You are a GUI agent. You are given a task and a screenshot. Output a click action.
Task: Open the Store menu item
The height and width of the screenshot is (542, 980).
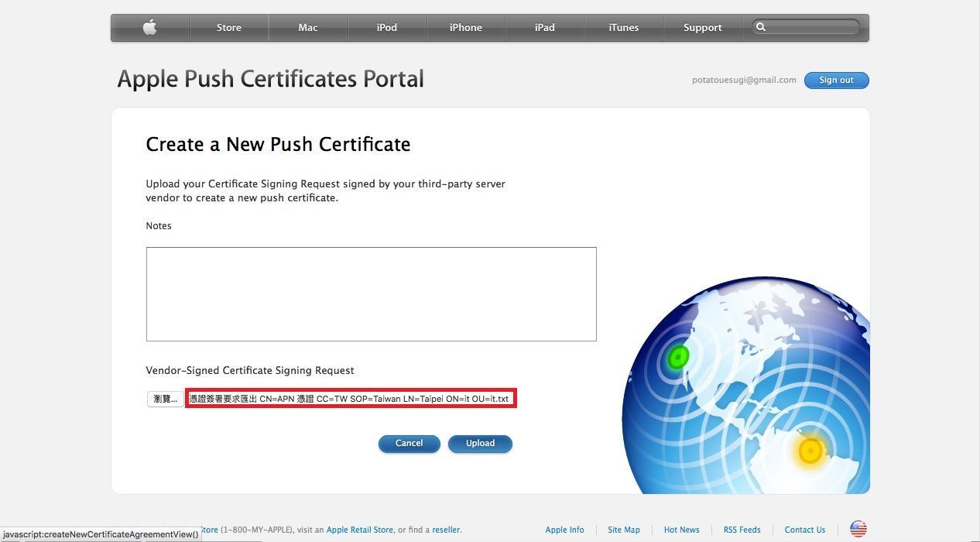[x=228, y=27]
